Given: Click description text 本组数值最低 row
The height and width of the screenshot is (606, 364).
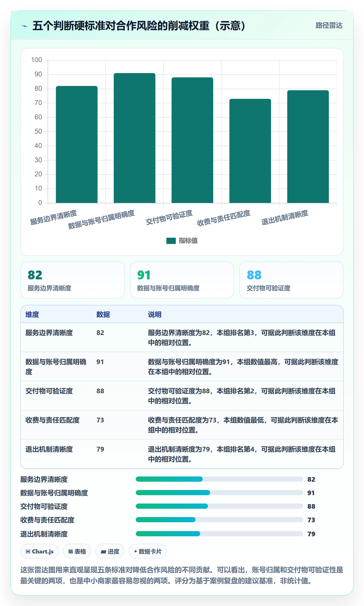Looking at the screenshot, I should (243, 425).
